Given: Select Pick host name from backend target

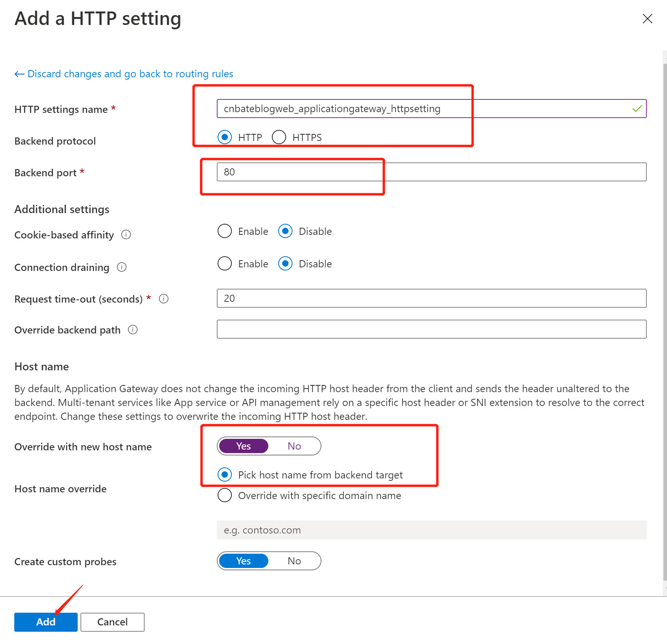Looking at the screenshot, I should [225, 474].
